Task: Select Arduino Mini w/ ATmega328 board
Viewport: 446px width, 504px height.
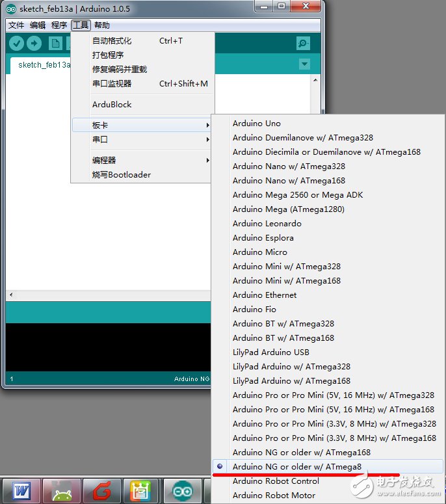Action: (x=328, y=267)
